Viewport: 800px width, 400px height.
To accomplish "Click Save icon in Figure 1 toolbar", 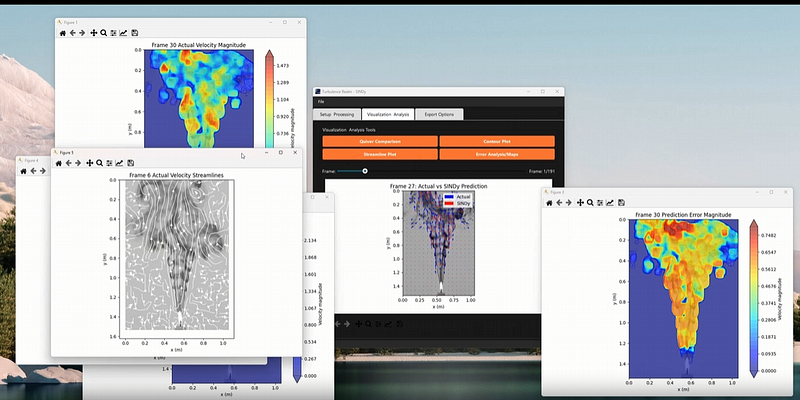I will tap(135, 33).
